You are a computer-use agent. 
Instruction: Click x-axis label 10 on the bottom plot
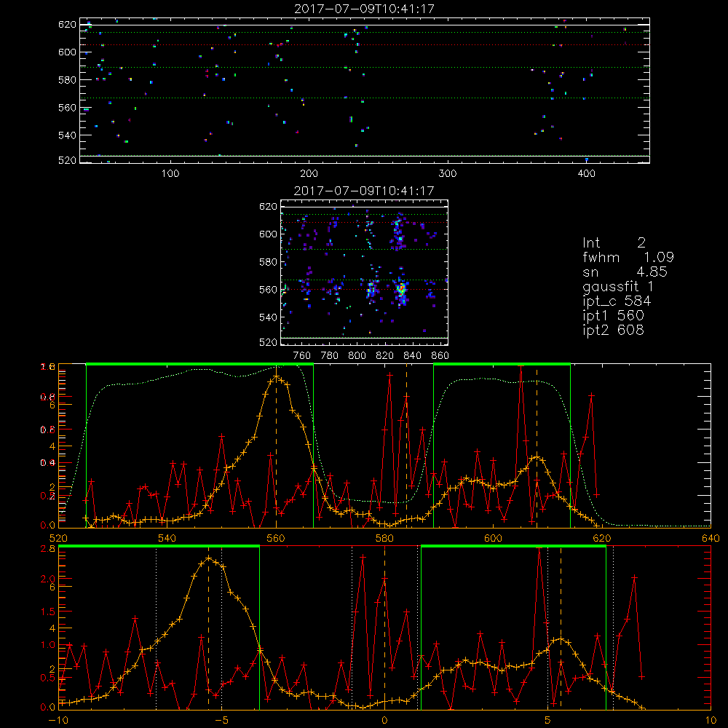tap(711, 721)
